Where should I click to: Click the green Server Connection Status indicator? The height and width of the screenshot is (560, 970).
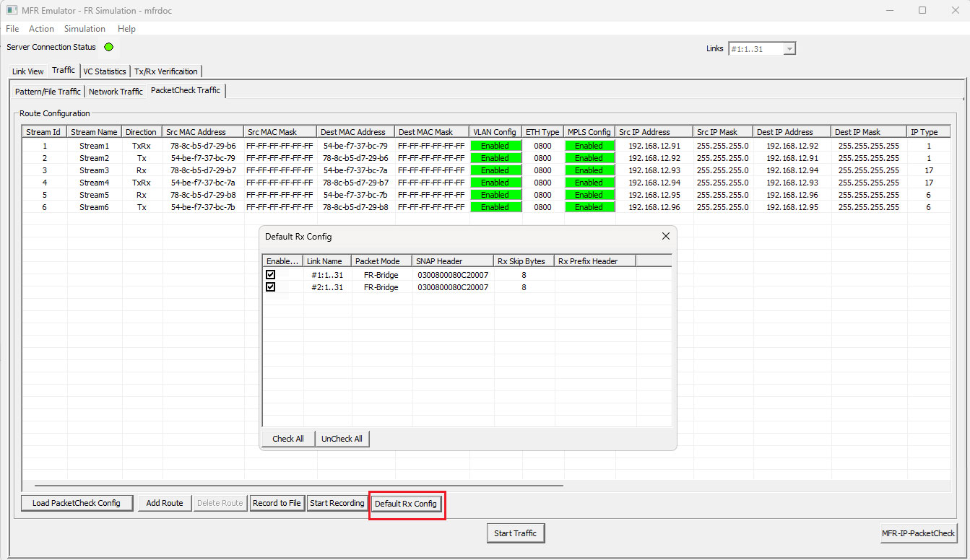[108, 47]
